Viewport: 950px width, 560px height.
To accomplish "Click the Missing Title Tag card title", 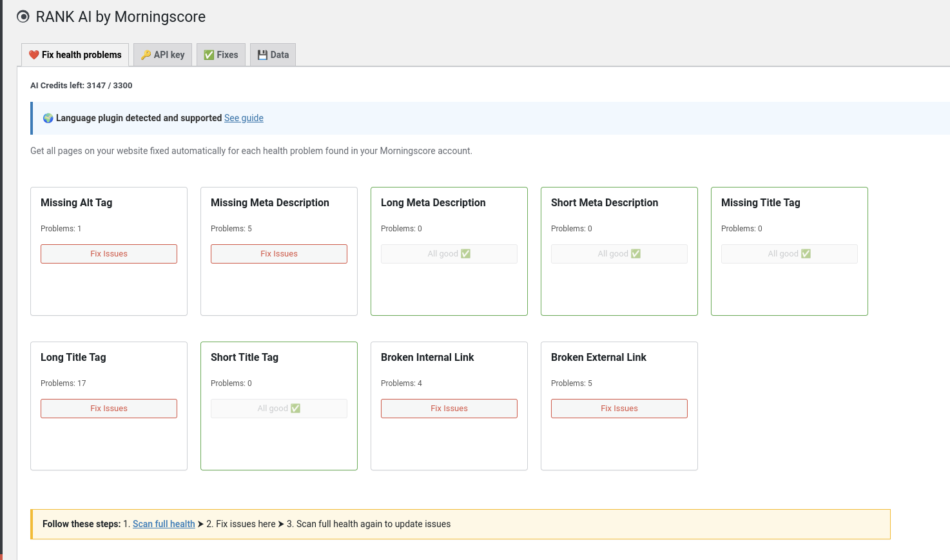I will click(761, 202).
